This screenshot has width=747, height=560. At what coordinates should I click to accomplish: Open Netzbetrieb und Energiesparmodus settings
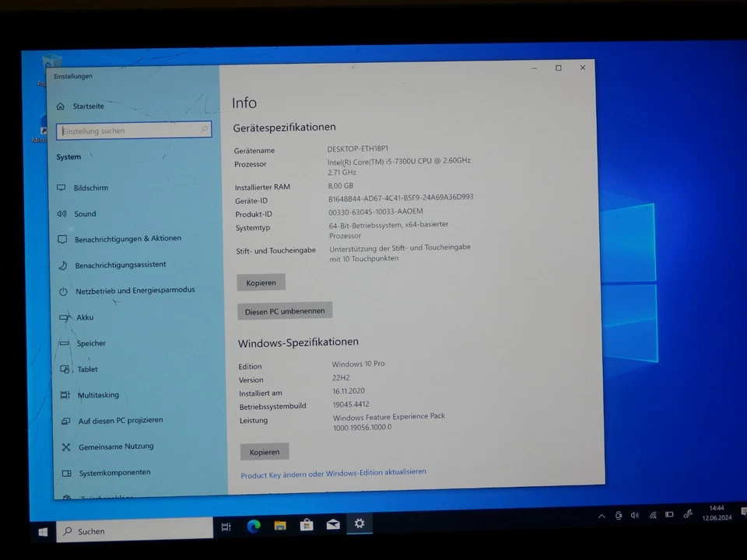click(x=135, y=290)
